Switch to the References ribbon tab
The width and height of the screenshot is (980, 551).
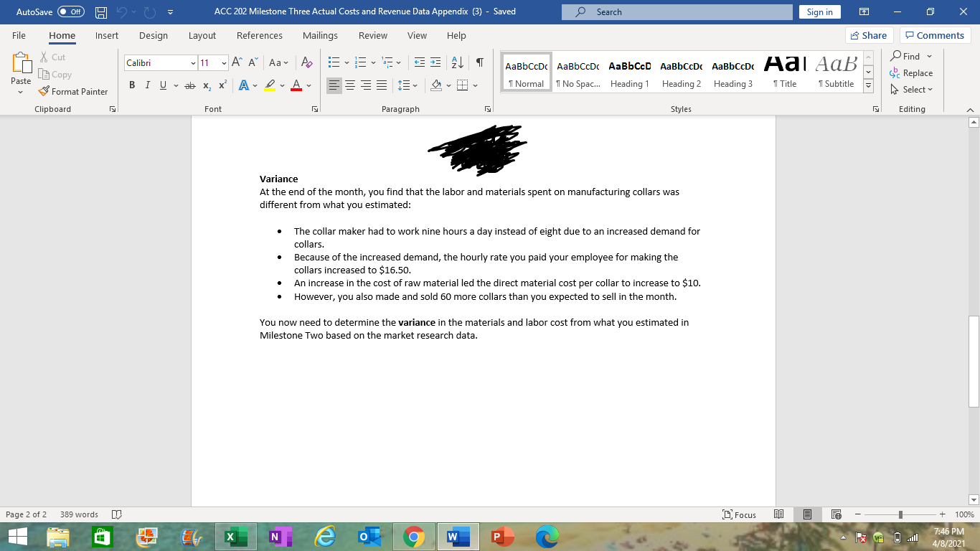259,35
